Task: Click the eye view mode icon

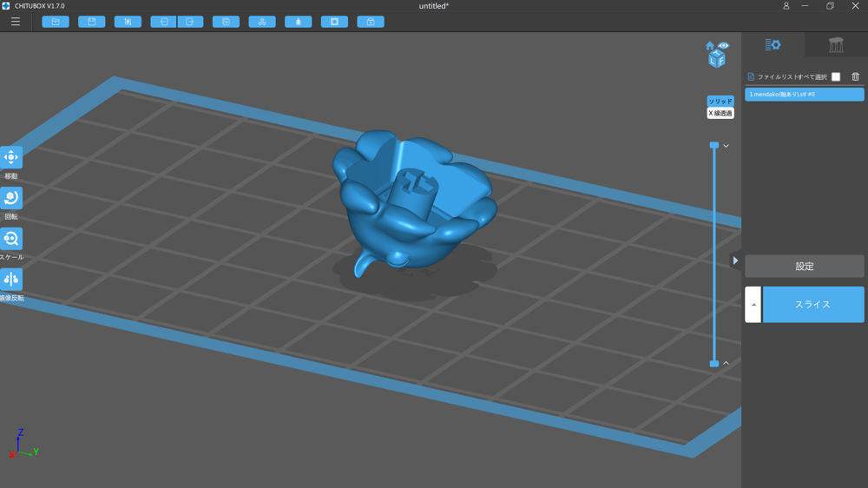Action: tap(724, 45)
